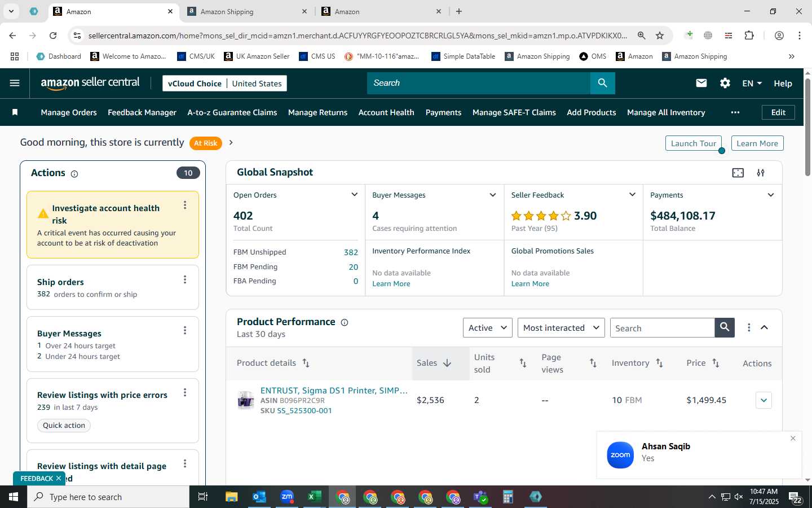
Task: Open Chrome extensions puzzle icon
Action: click(x=749, y=36)
